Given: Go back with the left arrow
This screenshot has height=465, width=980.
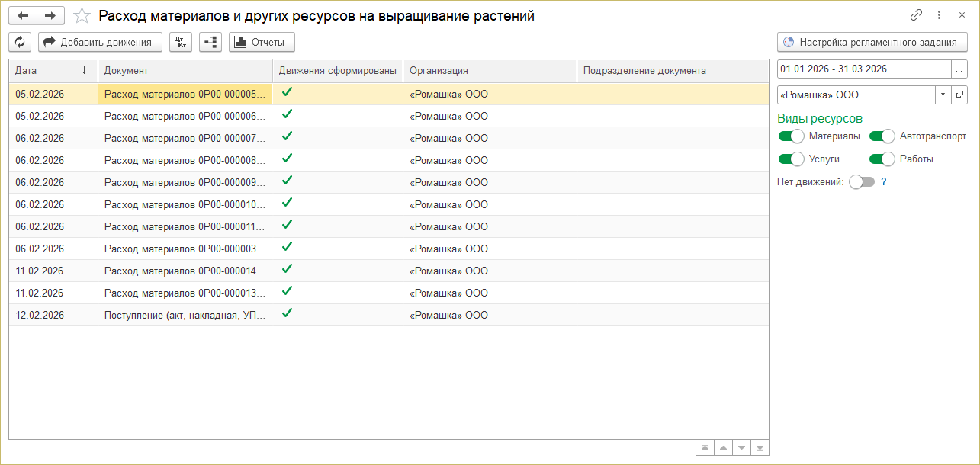Looking at the screenshot, I should (x=23, y=15).
